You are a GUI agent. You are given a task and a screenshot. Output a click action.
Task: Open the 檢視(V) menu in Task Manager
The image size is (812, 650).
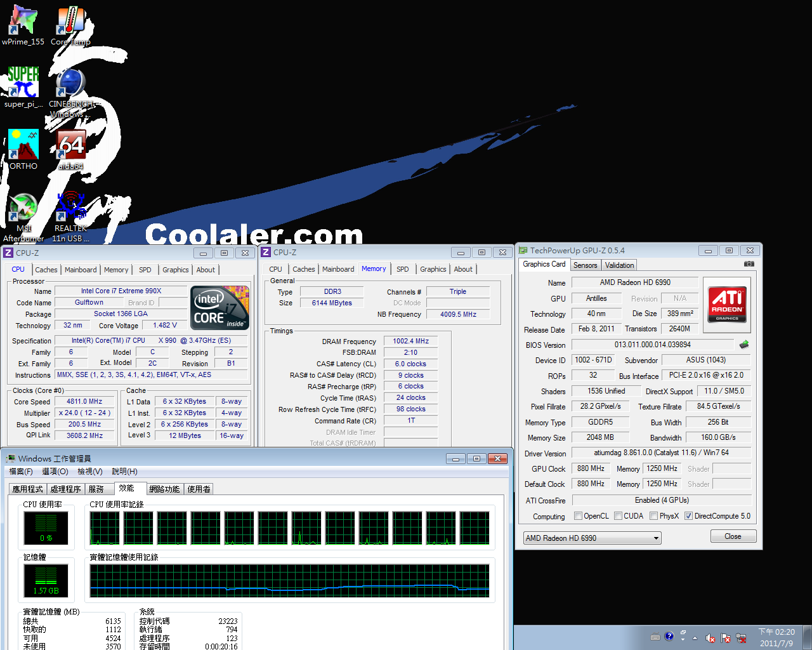point(90,472)
